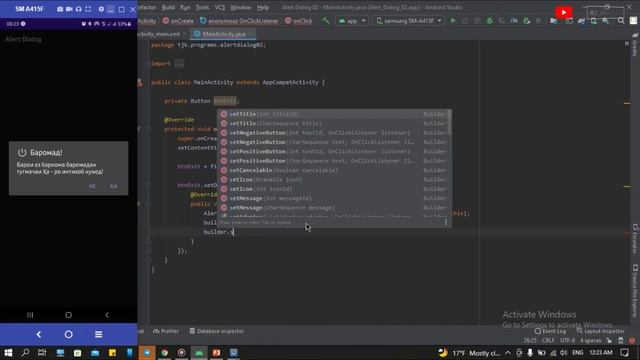
Task: Select setTitle(CharSequence title) completion
Action: (x=334, y=124)
